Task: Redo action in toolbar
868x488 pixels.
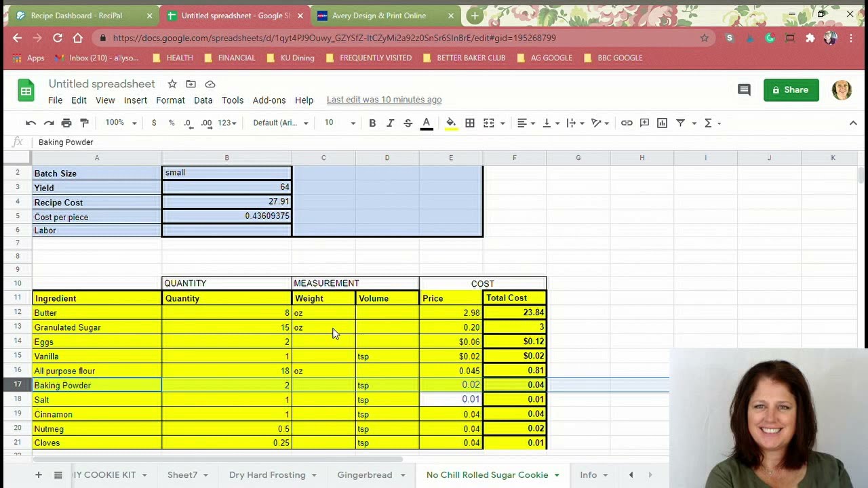Action: 49,123
